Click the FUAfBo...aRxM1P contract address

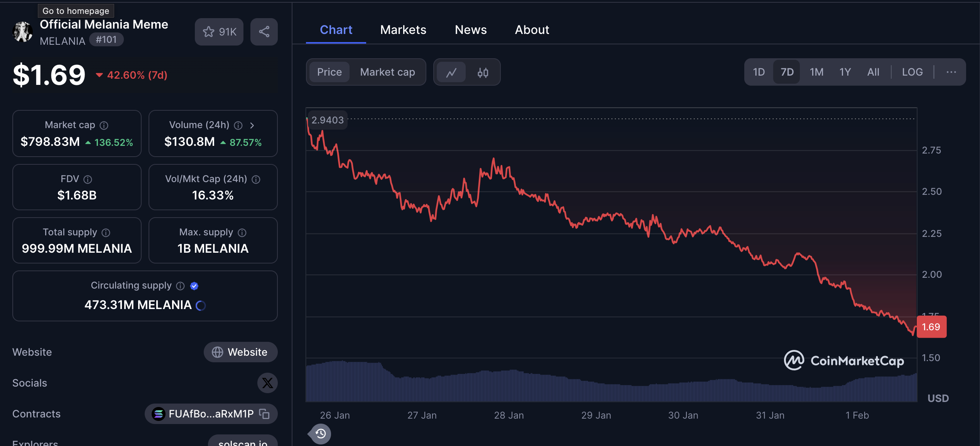click(x=211, y=414)
